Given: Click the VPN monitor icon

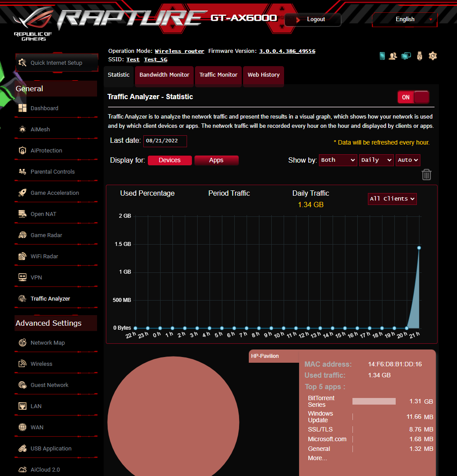Looking at the screenshot, I should tap(22, 278).
